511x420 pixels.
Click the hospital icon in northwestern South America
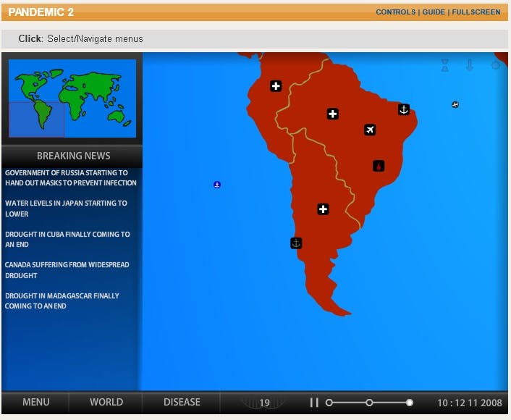(x=276, y=86)
